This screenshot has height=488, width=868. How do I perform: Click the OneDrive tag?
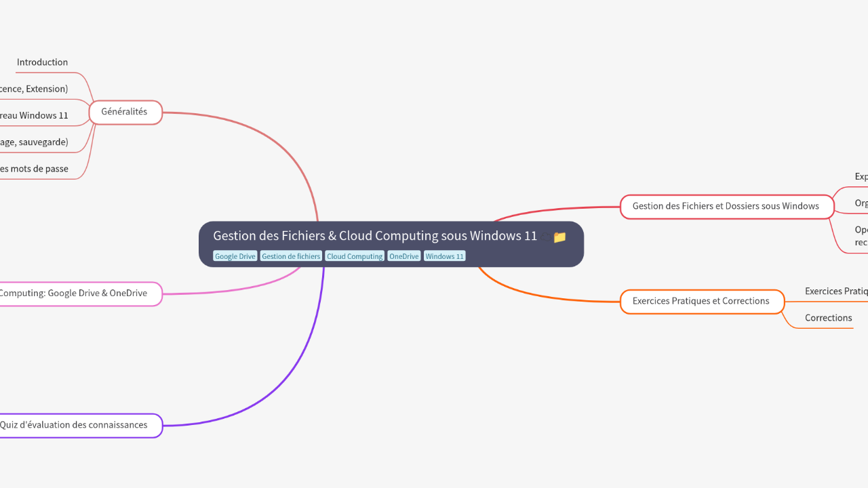tap(404, 256)
